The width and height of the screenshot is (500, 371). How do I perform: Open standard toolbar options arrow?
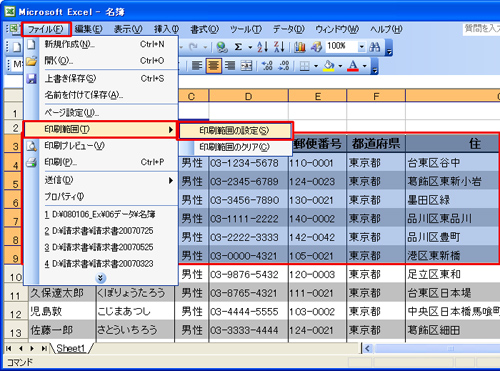point(389,48)
